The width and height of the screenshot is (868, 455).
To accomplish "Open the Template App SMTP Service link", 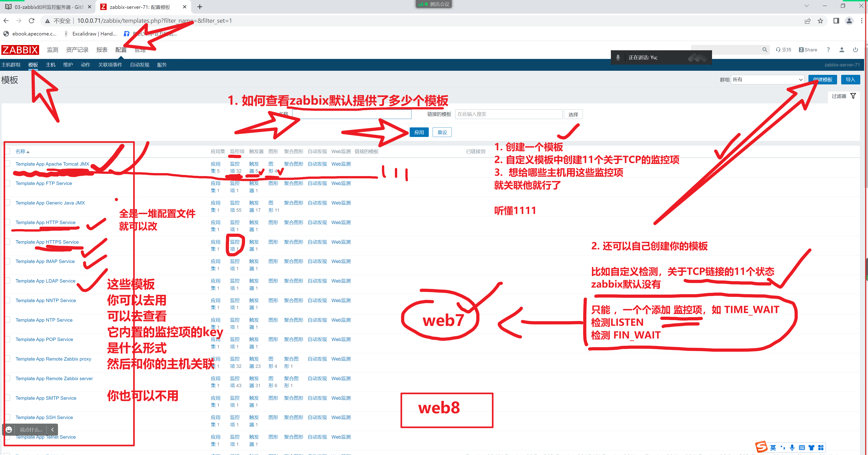I will [x=46, y=398].
